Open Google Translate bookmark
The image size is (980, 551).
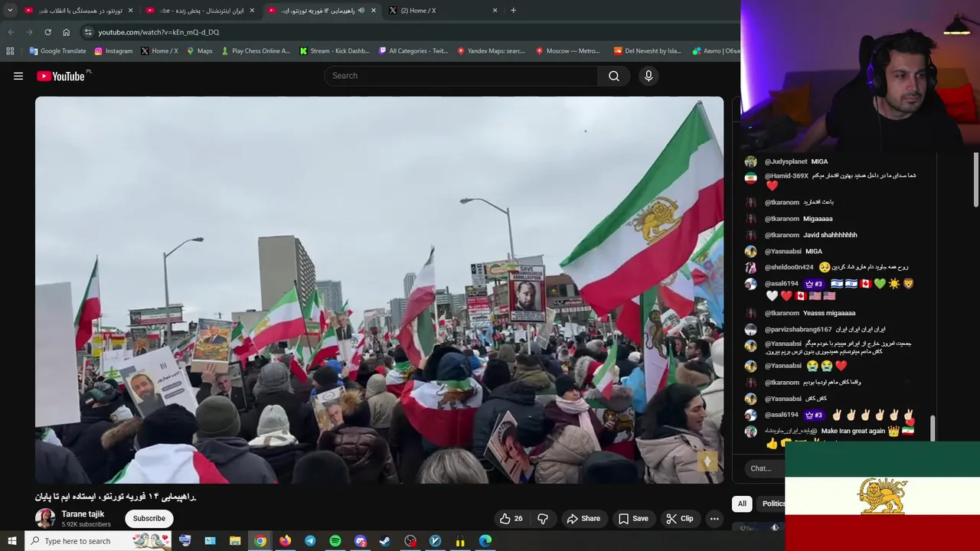[x=57, y=51]
